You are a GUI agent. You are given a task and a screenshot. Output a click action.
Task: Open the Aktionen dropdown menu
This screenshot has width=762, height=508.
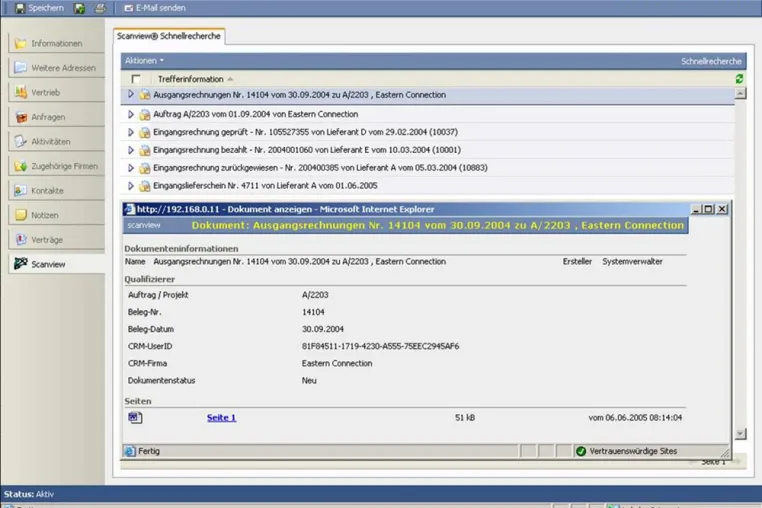coord(144,61)
